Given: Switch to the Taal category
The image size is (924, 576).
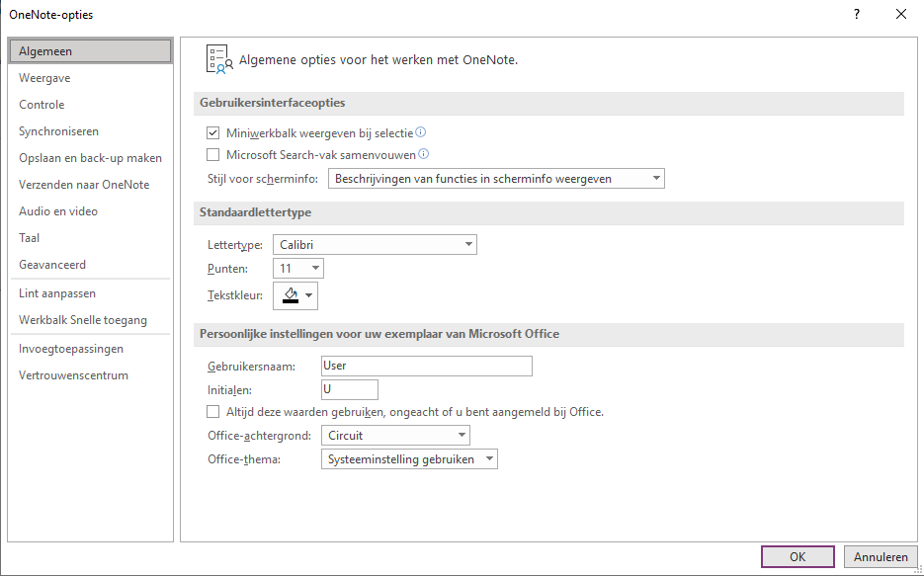Looking at the screenshot, I should click(90, 238).
